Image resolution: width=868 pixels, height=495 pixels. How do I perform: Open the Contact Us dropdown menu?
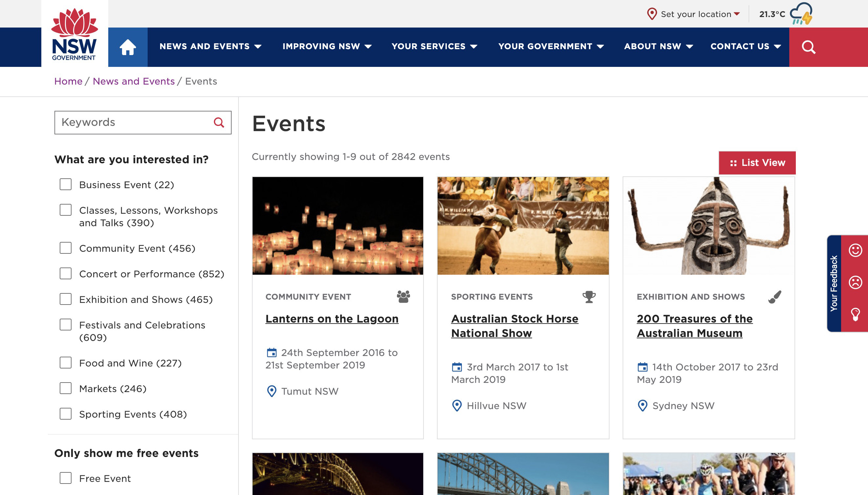tap(745, 47)
